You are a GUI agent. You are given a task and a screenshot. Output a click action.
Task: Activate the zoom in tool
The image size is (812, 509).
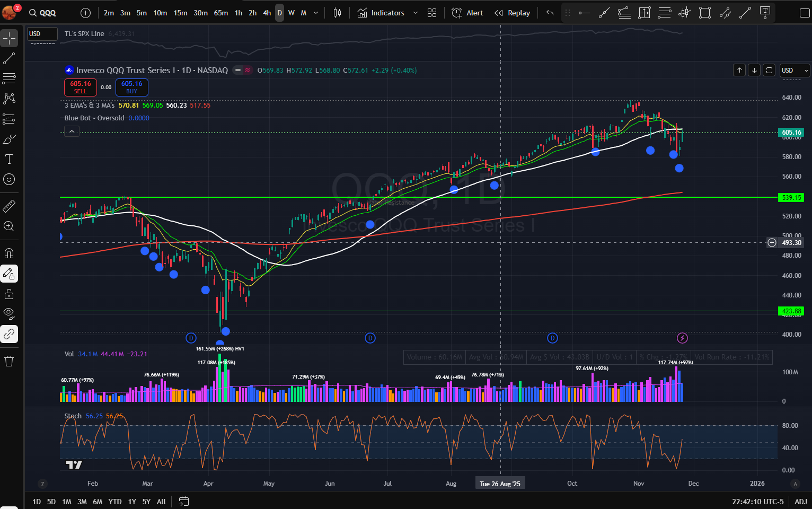pyautogui.click(x=9, y=226)
